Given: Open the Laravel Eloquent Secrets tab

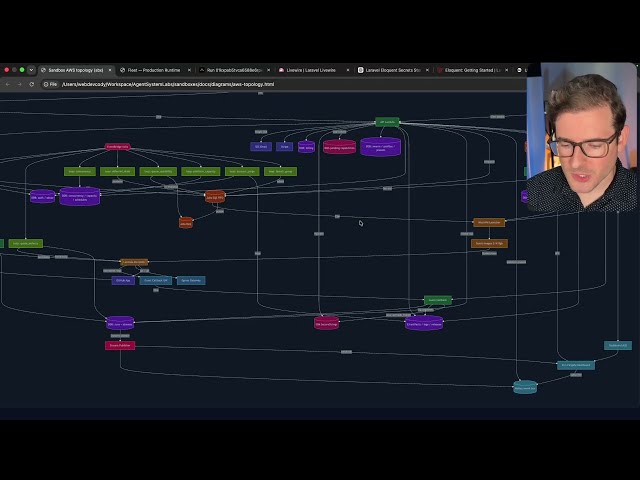Looking at the screenshot, I should [x=393, y=70].
